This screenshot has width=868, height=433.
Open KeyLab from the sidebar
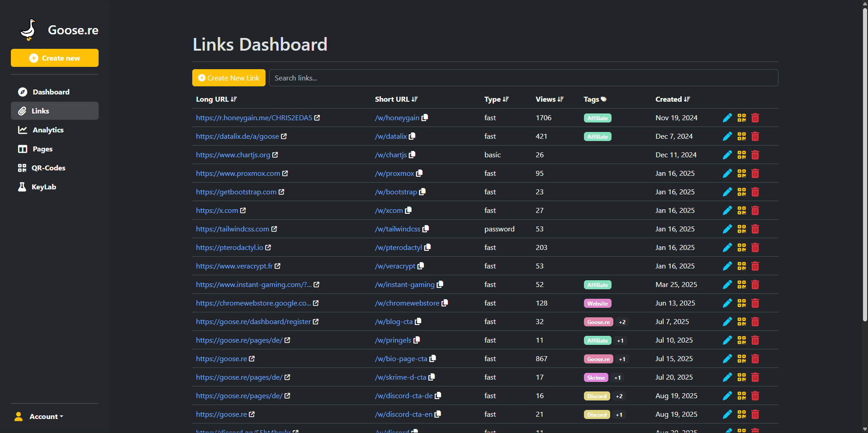click(x=55, y=187)
